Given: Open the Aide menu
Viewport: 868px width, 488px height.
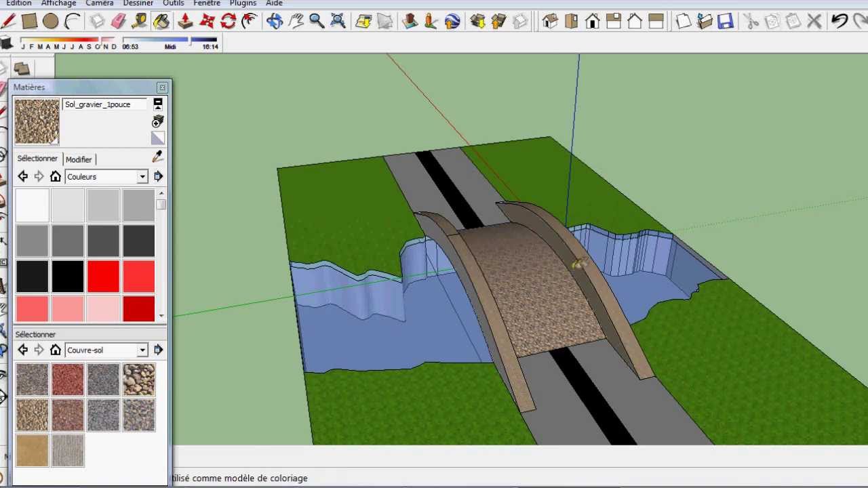Looking at the screenshot, I should [274, 3].
